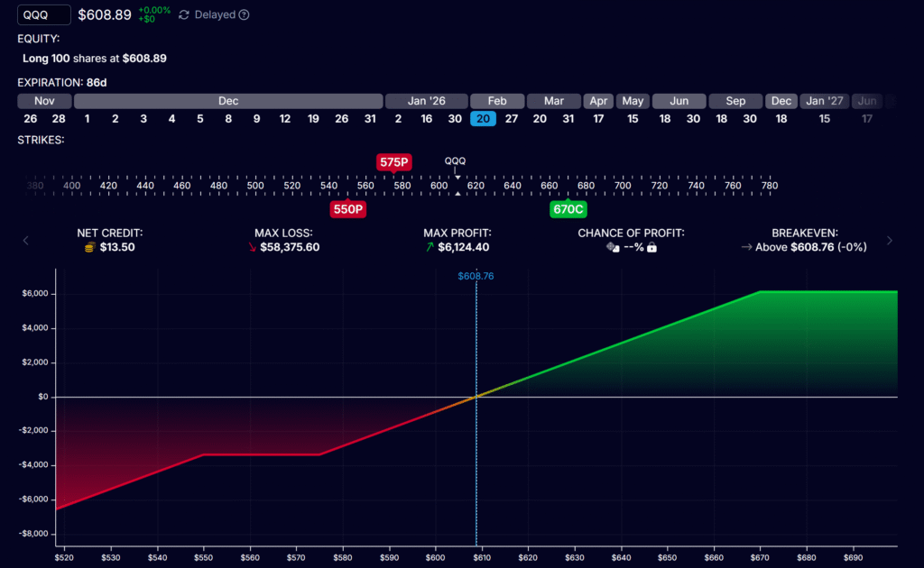Select the 575P strike marker

point(393,162)
